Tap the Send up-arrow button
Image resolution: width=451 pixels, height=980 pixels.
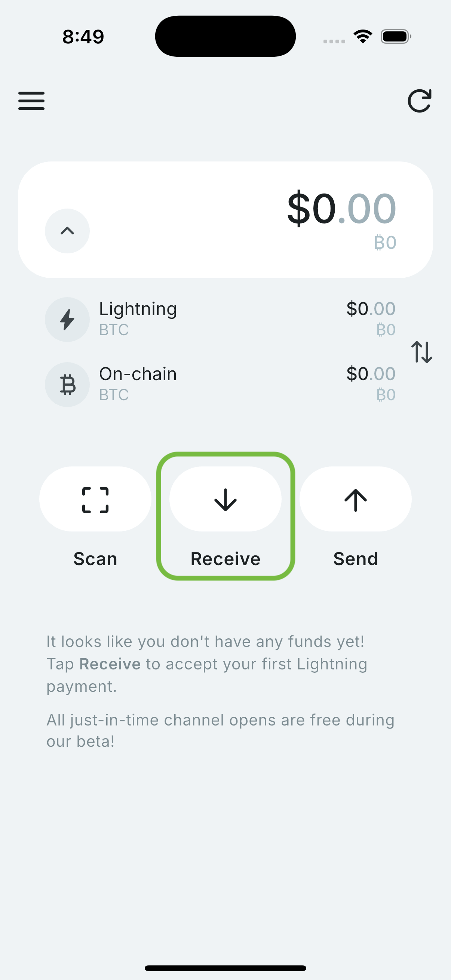pyautogui.click(x=356, y=499)
